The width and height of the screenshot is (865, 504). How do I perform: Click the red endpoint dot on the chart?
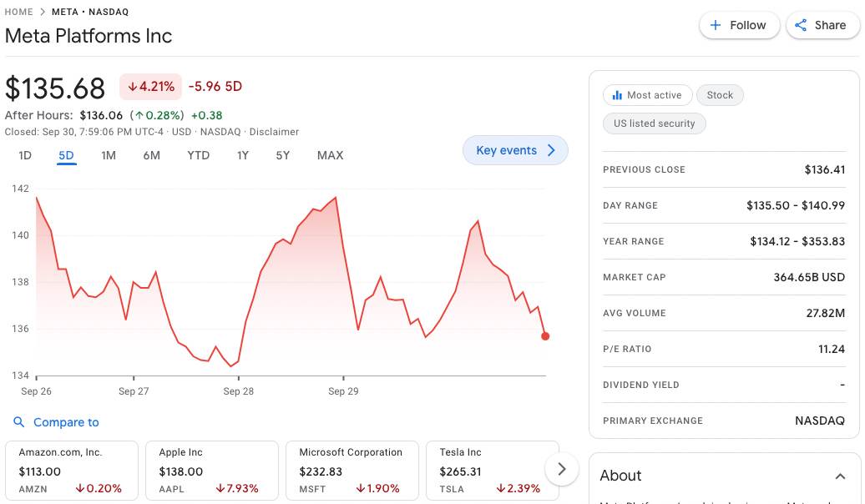tap(545, 335)
